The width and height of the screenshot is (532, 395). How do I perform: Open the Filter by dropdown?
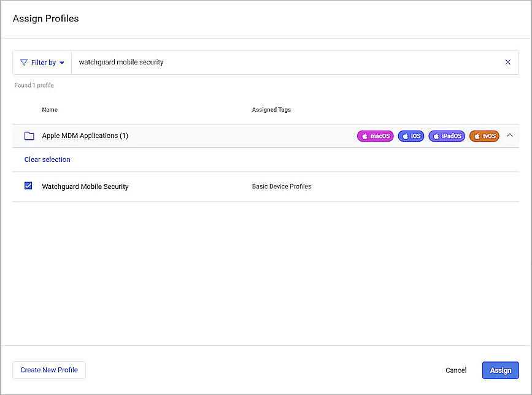[x=42, y=62]
